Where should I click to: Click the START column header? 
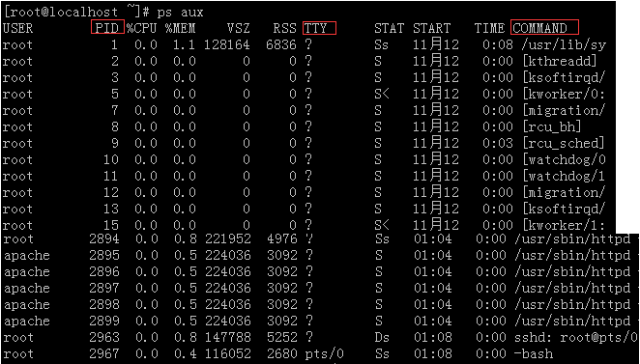[431, 28]
